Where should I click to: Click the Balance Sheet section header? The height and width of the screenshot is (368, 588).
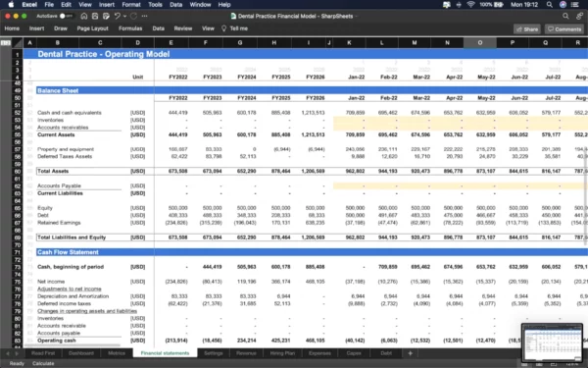pyautogui.click(x=58, y=90)
